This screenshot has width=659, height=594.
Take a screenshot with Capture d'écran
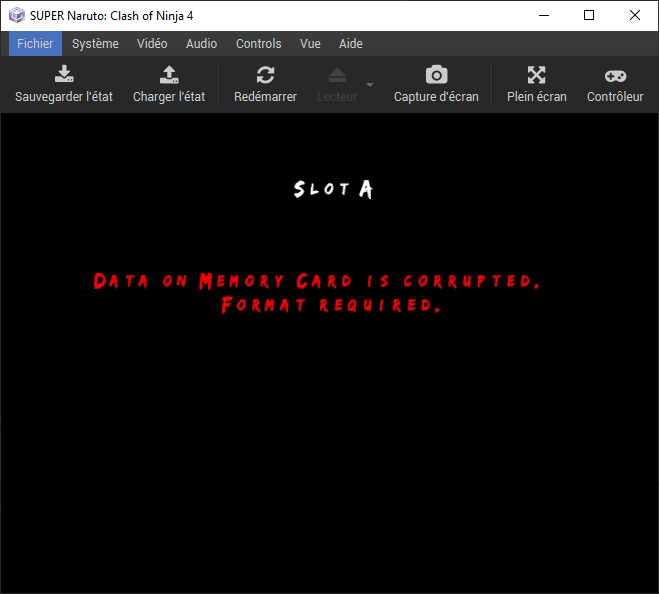click(436, 75)
